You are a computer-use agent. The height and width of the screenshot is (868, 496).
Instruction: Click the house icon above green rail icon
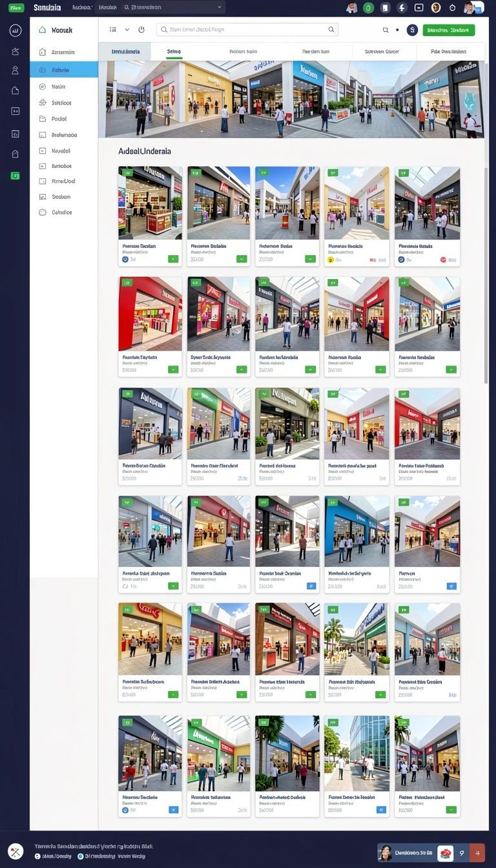pyautogui.click(x=15, y=154)
